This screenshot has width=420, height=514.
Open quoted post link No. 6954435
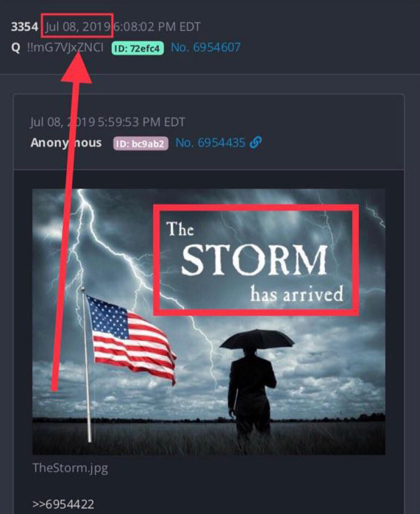(x=210, y=143)
